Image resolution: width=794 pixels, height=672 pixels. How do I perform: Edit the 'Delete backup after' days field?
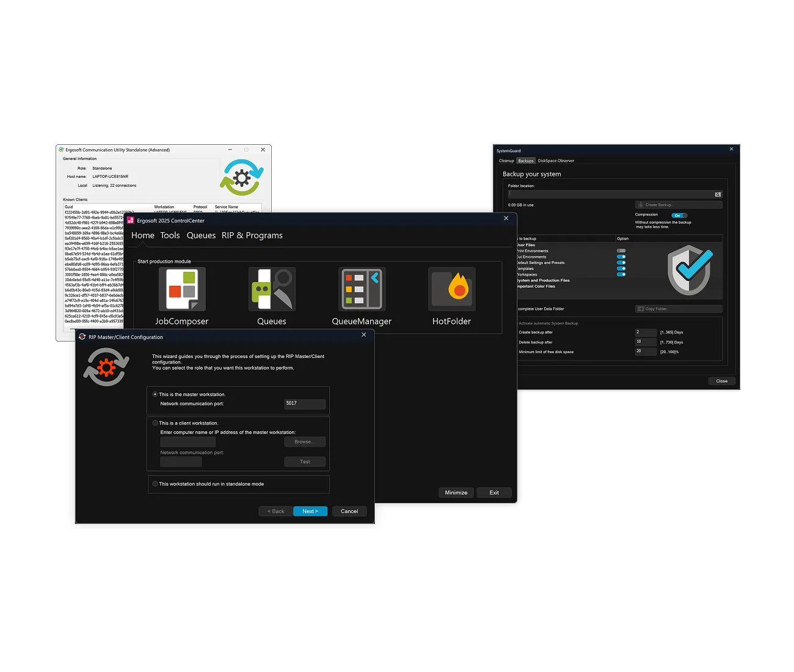[x=646, y=342]
